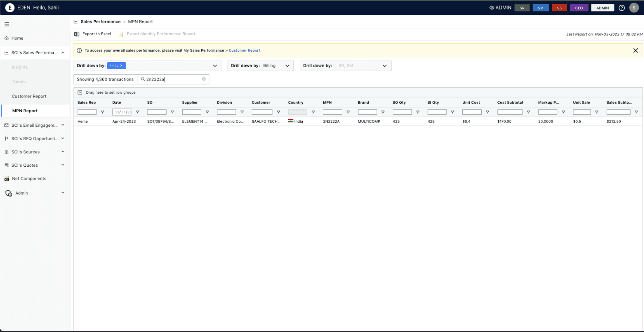Sort by Unit Cost column header
This screenshot has height=332, width=644.
coord(471,102)
